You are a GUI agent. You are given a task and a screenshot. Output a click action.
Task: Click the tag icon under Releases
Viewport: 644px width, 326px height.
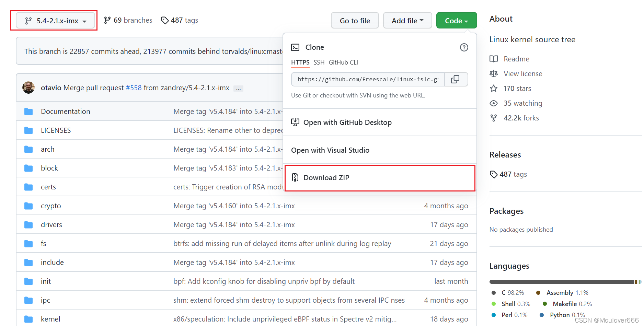(494, 174)
